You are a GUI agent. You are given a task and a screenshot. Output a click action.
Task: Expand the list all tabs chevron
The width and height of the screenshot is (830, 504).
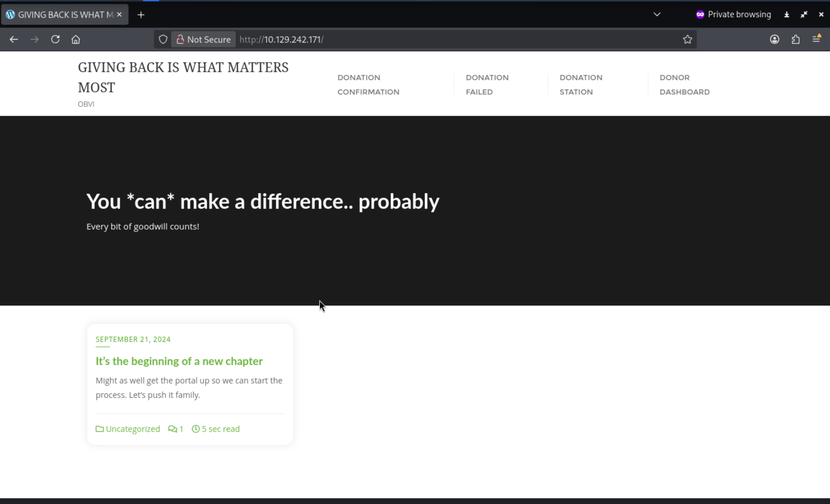pyautogui.click(x=657, y=14)
